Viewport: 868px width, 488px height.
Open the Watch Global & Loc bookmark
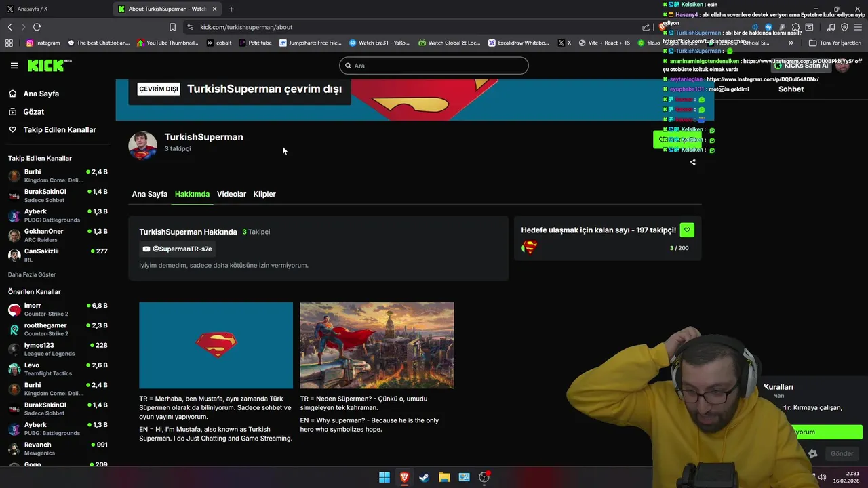(x=449, y=43)
